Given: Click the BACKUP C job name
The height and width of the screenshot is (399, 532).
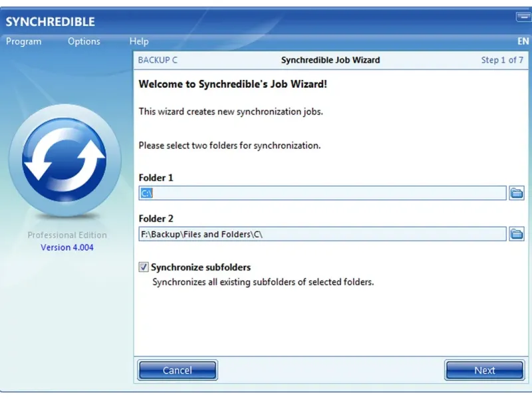Looking at the screenshot, I should click(158, 60).
